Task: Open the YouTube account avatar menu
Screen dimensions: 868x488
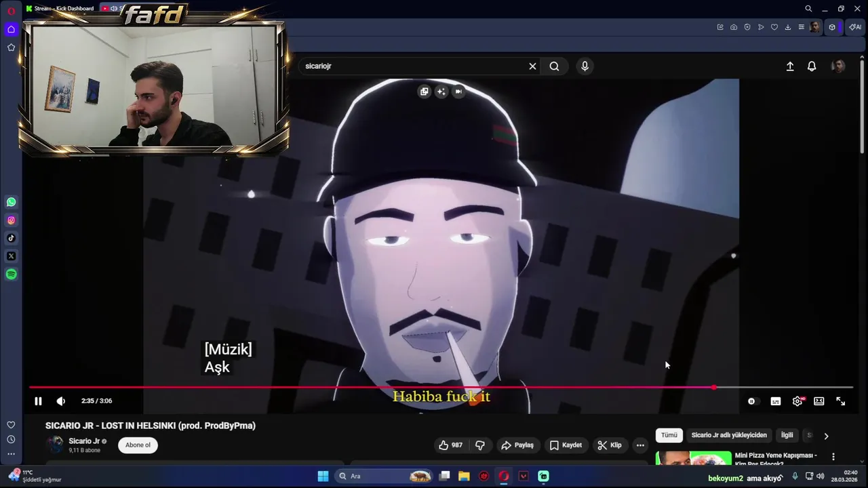Action: [x=839, y=66]
